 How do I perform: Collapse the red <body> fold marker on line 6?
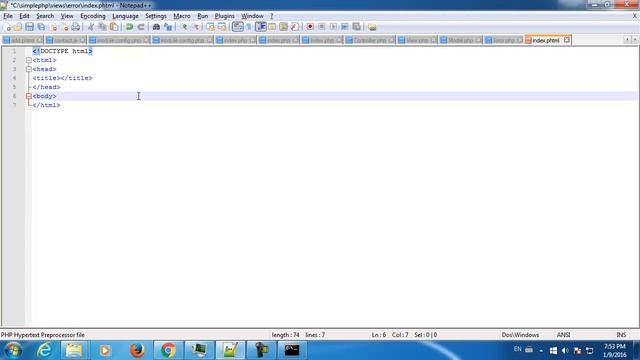[29, 96]
